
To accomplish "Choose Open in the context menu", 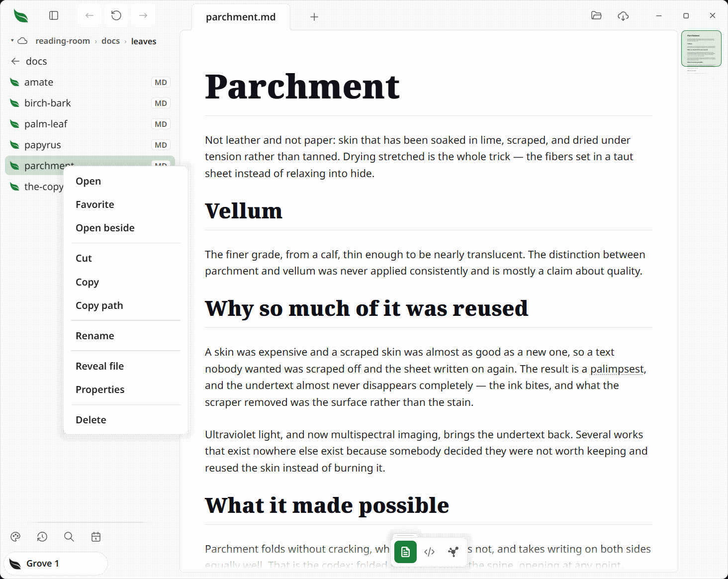I will pos(126,181).
